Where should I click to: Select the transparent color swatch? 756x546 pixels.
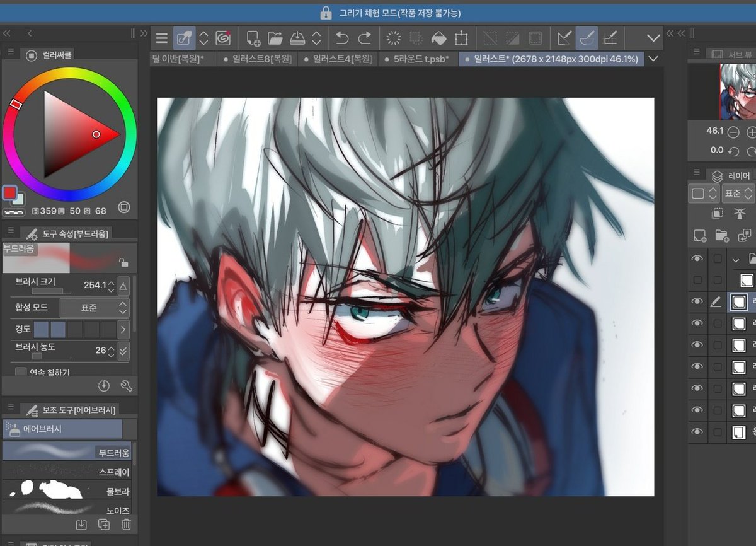pos(14,212)
